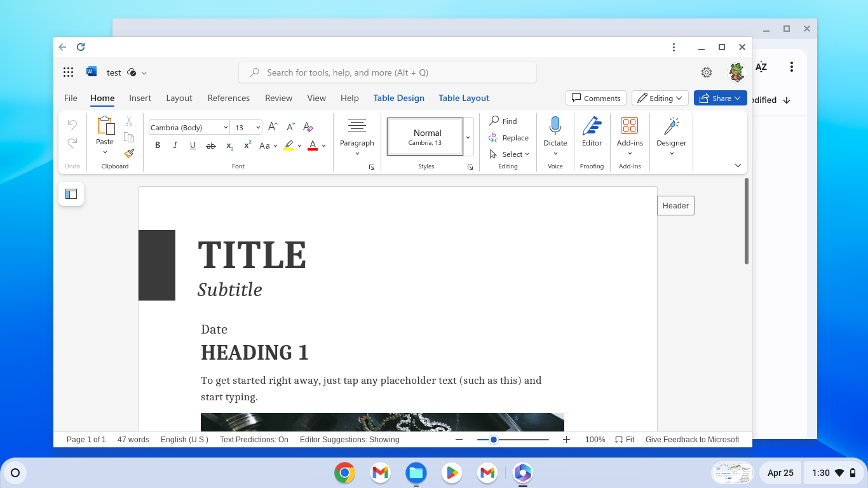Toggle bold formatting
This screenshot has width=868, height=488.
(x=158, y=146)
